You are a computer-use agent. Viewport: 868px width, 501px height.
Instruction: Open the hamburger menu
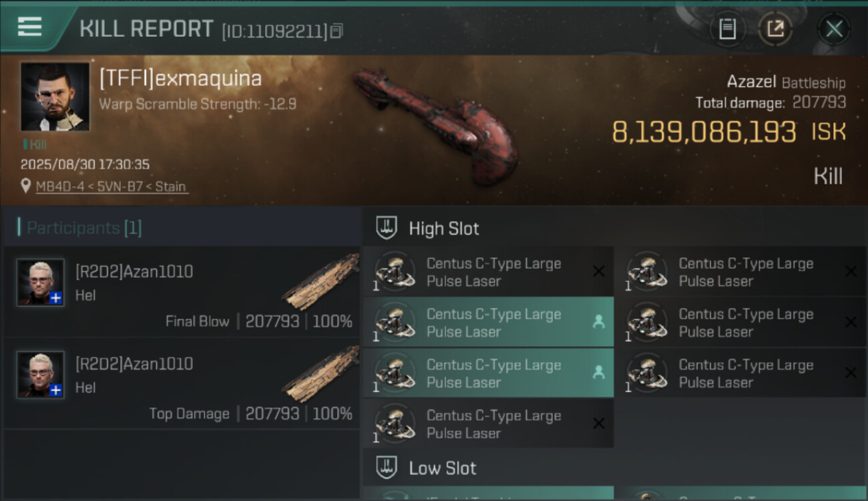click(x=30, y=27)
